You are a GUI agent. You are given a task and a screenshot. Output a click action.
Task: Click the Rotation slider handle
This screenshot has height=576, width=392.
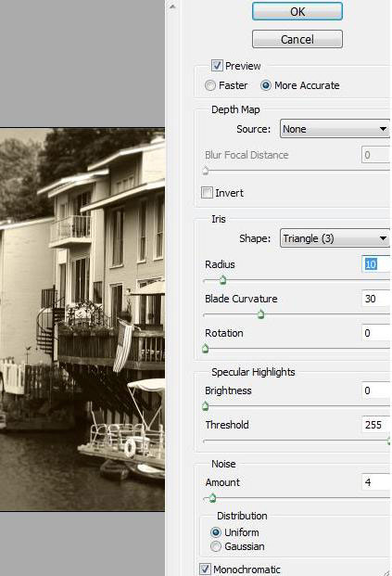pyautogui.click(x=205, y=349)
